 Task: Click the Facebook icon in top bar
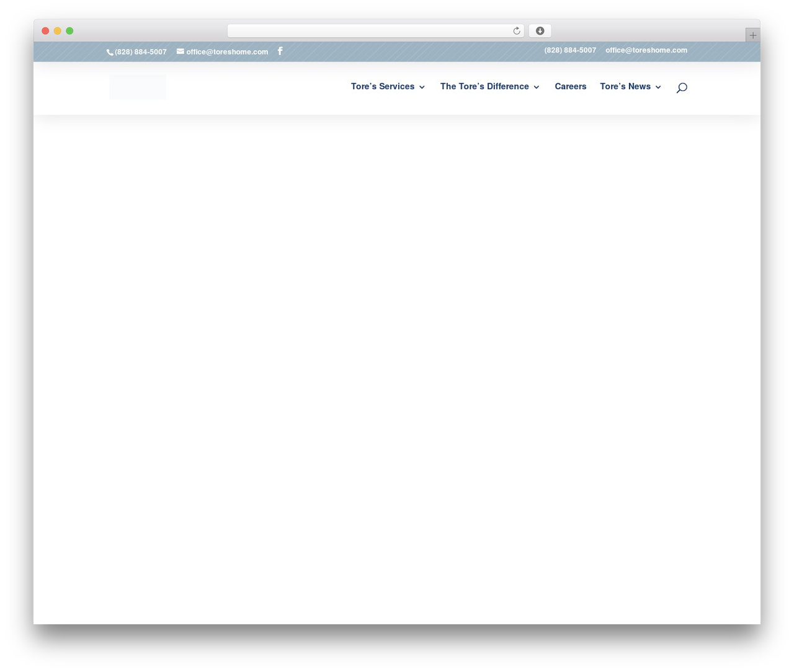[x=280, y=51]
